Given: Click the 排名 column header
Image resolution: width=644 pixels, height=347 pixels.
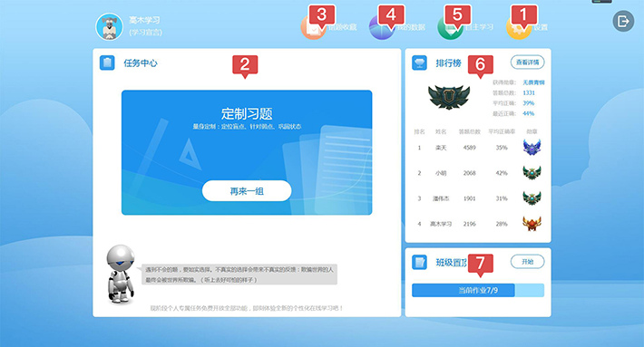Looking at the screenshot, I should pos(419,131).
